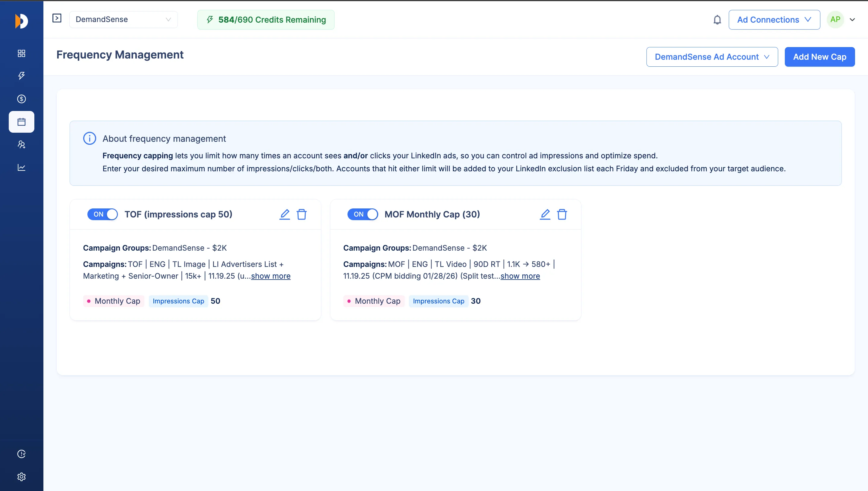This screenshot has width=868, height=491.
Task: Open the audience people icon in sidebar
Action: point(21,145)
